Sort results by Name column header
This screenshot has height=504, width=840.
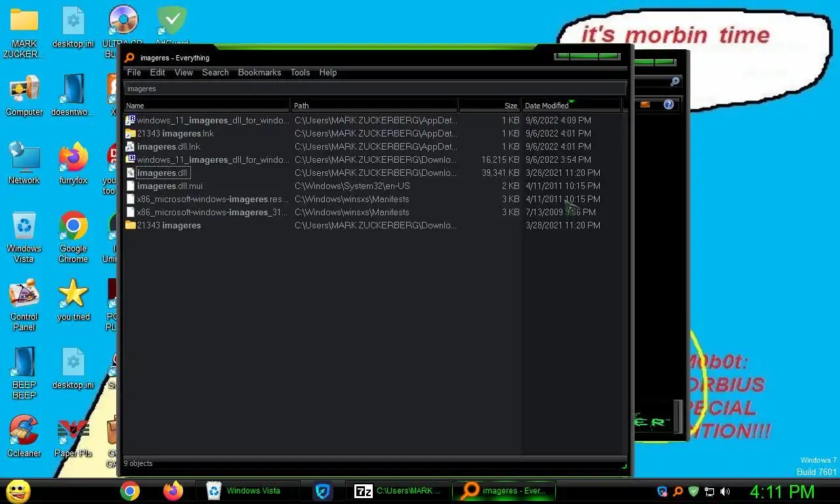click(207, 105)
